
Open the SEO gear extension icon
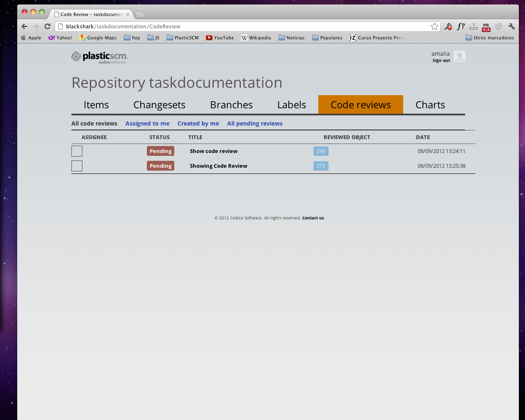click(498, 26)
